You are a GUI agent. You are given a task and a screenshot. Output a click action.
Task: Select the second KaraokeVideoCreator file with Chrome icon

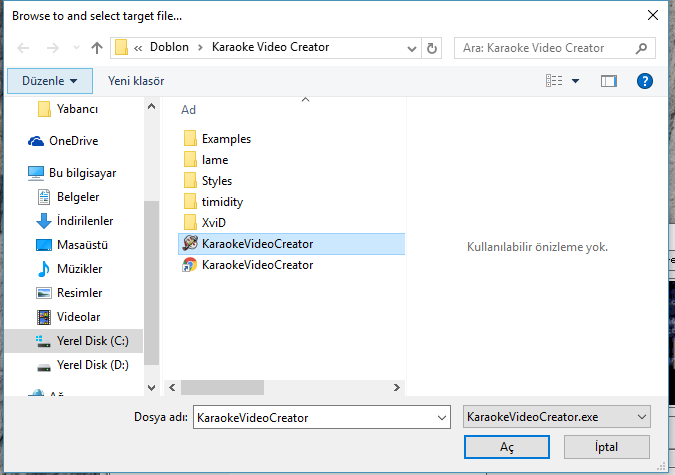click(x=257, y=265)
